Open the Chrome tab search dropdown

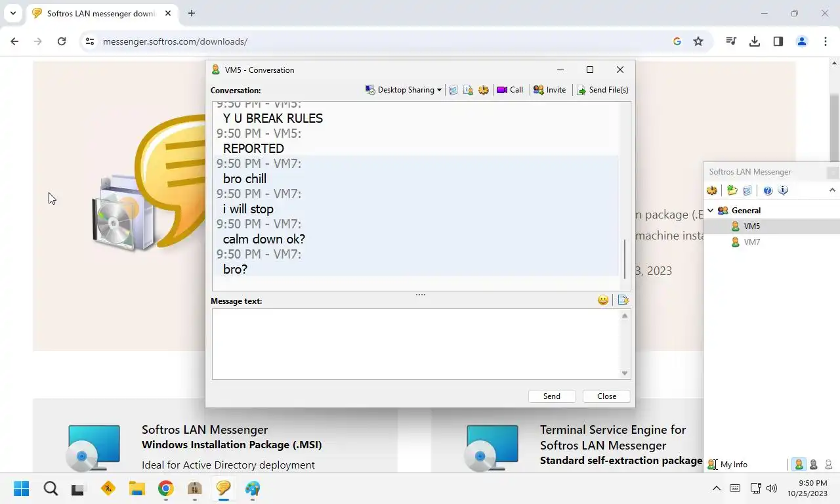click(13, 13)
